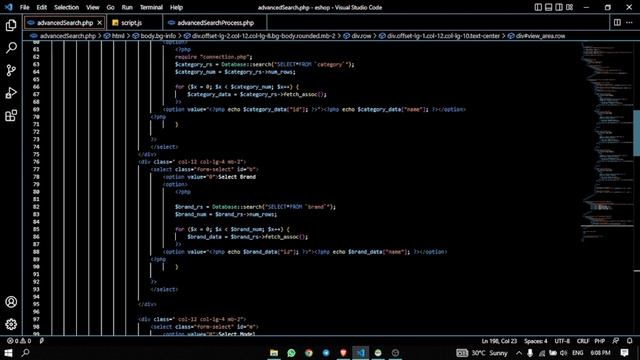Open the Run menu
Image resolution: width=640 pixels, height=360 pixels.
127,7
